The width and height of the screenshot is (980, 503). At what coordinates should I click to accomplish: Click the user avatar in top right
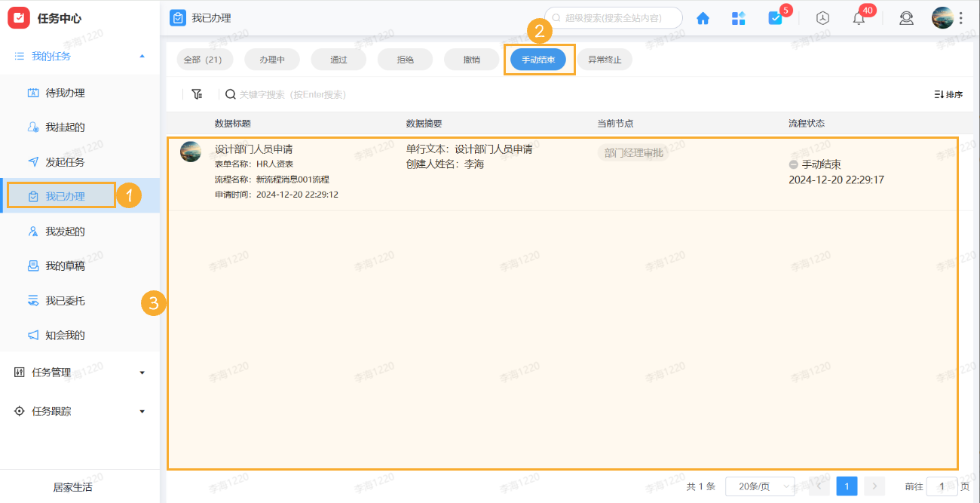942,17
